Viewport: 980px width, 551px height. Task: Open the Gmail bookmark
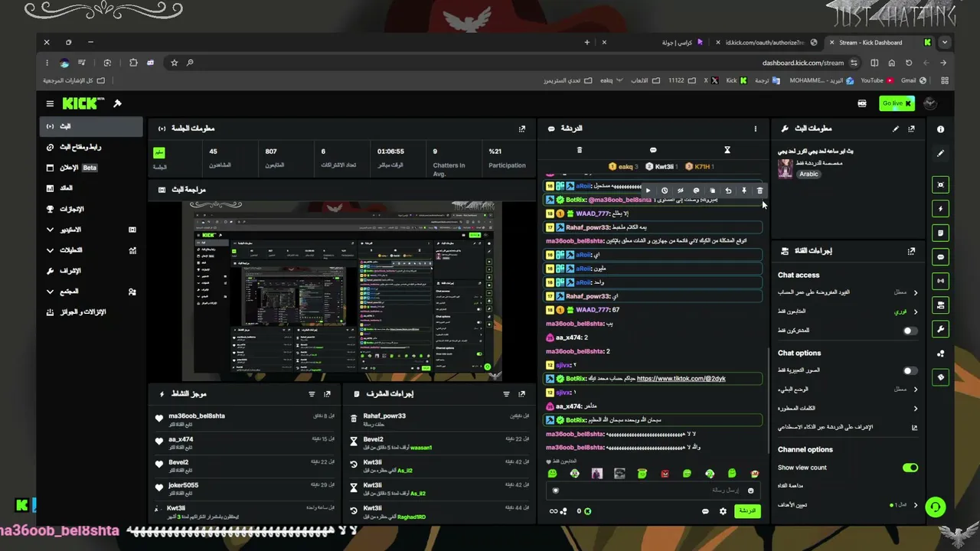point(913,80)
